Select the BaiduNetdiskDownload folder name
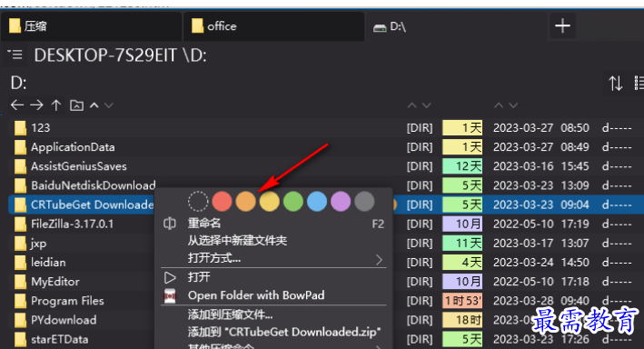Viewport: 644px width, 349px height. 94,185
